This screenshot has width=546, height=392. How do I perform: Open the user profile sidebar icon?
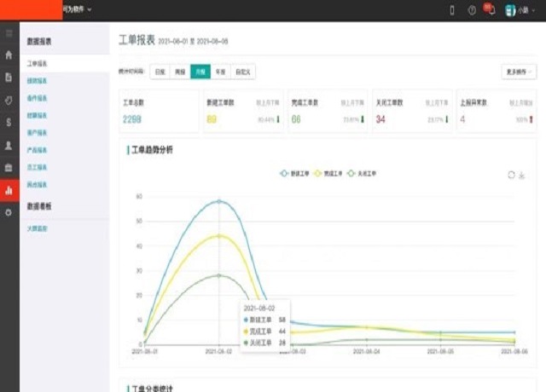click(9, 145)
